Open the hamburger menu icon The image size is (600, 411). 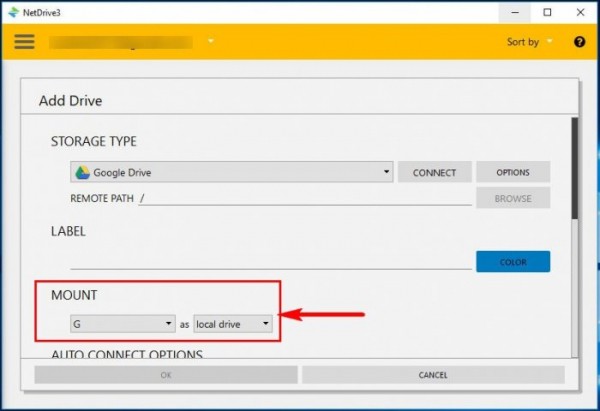tap(24, 41)
